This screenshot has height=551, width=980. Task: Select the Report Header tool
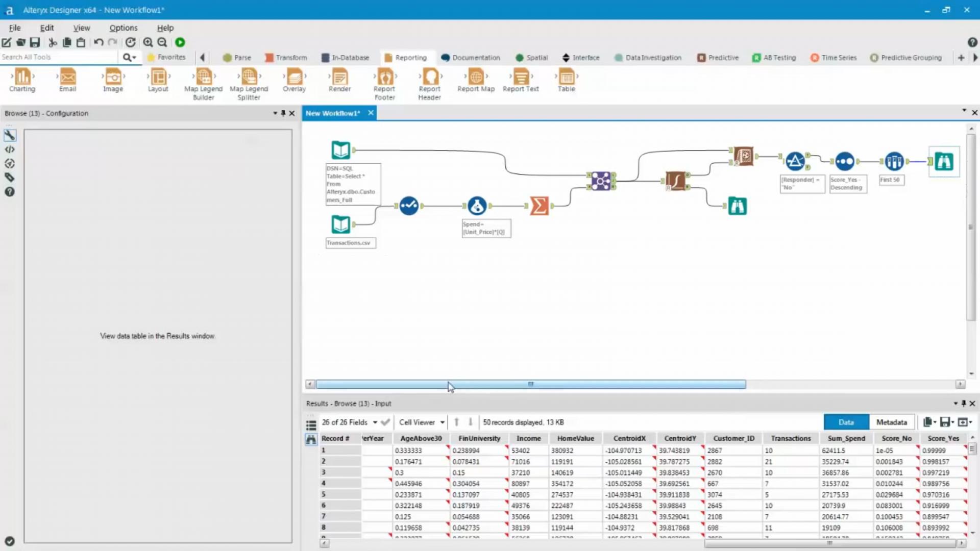tap(430, 85)
